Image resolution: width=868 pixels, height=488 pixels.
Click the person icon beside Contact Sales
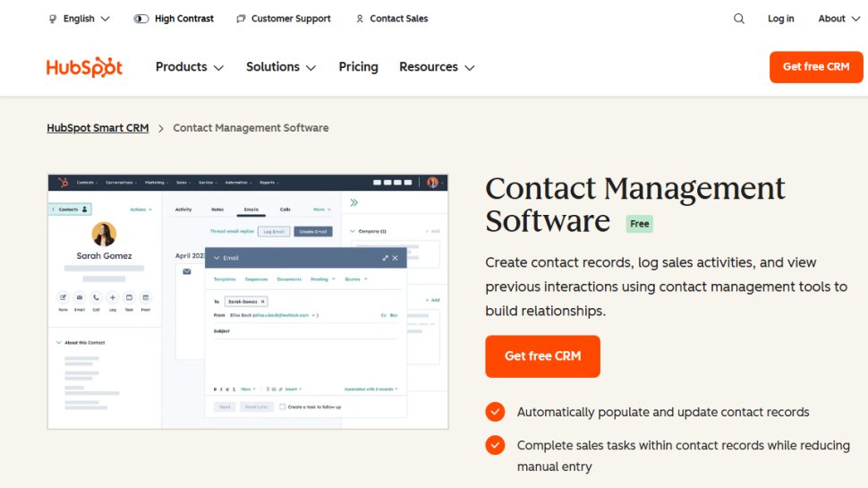pyautogui.click(x=360, y=19)
